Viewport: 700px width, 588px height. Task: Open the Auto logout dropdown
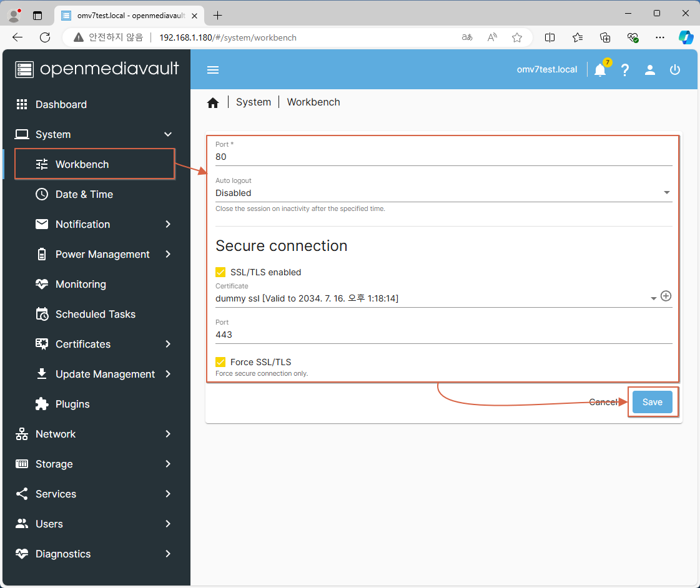(x=444, y=193)
